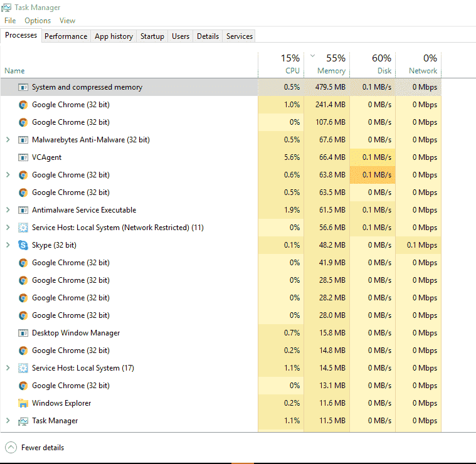This screenshot has width=476, height=464.
Task: Select the 479.5 MB memory value
Action: coord(327,87)
